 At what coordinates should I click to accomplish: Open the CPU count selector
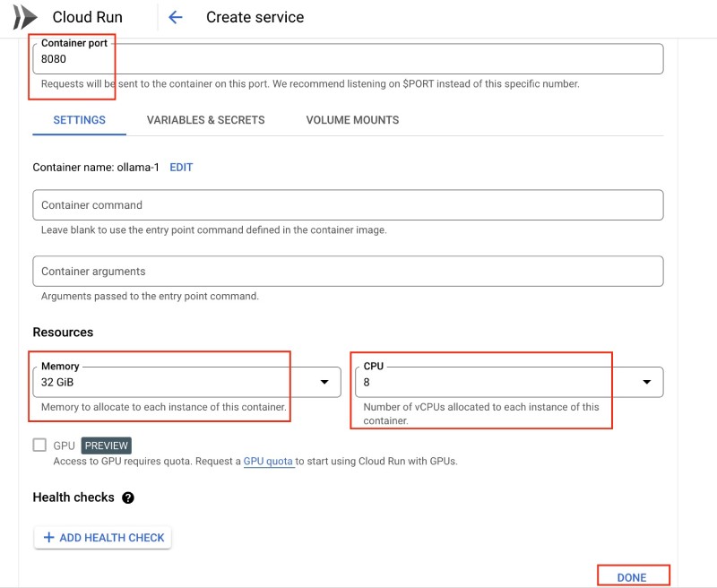point(502,382)
